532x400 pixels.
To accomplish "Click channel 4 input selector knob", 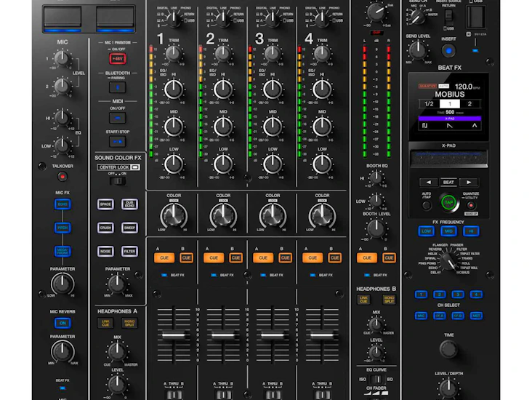I will tap(322, 19).
